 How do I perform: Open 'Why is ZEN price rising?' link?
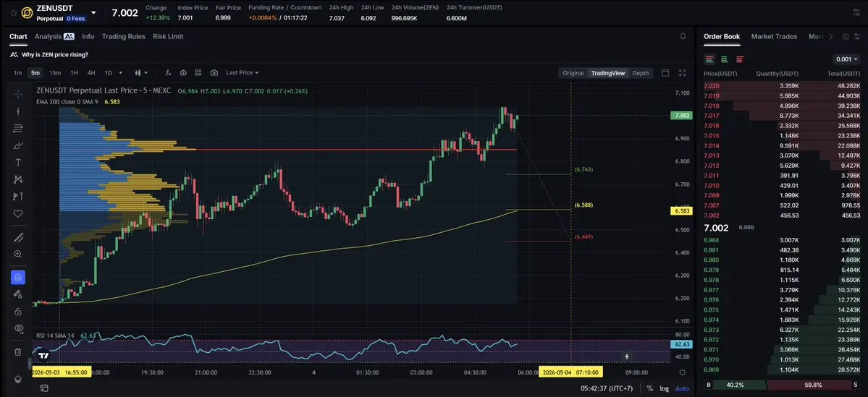[55, 55]
